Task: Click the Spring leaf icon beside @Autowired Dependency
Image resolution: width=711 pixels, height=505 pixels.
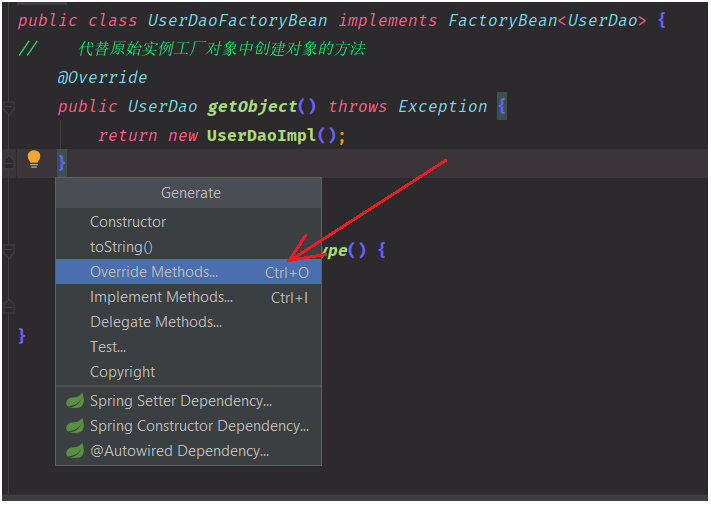Action: (75, 451)
